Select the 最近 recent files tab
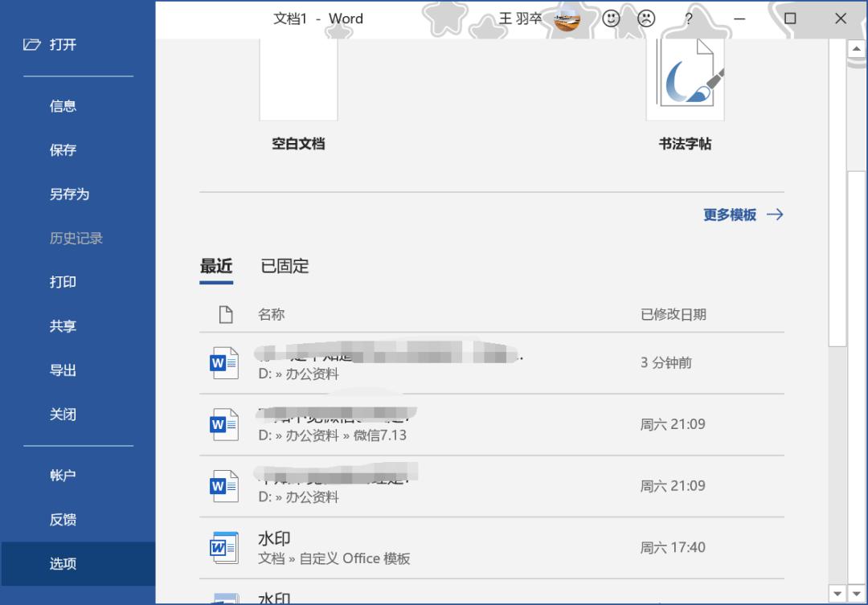The height and width of the screenshot is (605, 868). pyautogui.click(x=215, y=266)
